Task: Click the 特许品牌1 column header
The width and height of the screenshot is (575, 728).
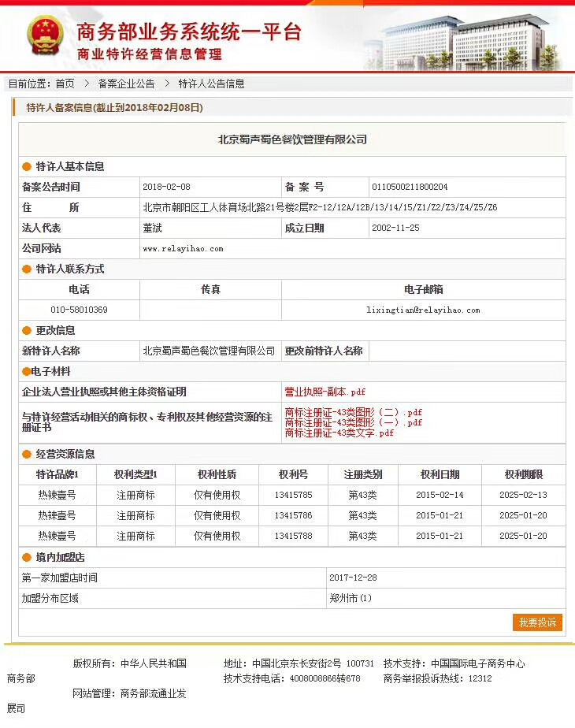Action: 57,474
